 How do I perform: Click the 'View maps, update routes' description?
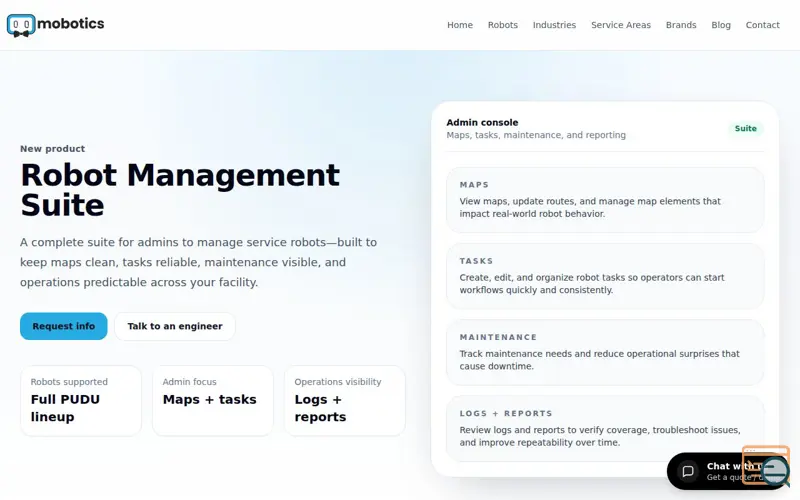tap(590, 207)
